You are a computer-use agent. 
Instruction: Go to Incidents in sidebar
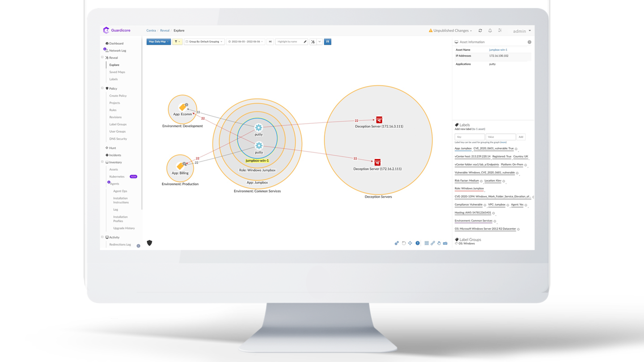pos(115,155)
